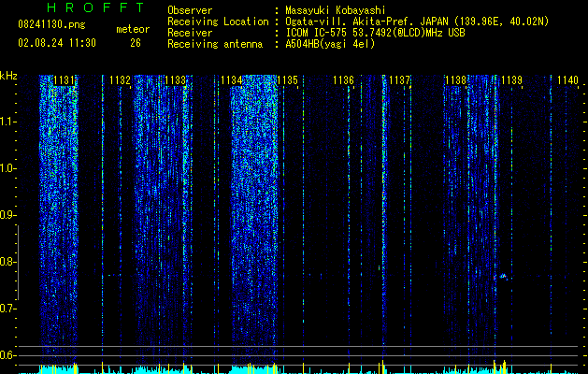
Task: Select antenna text A504HB(yagi 4el)
Action: (330, 44)
